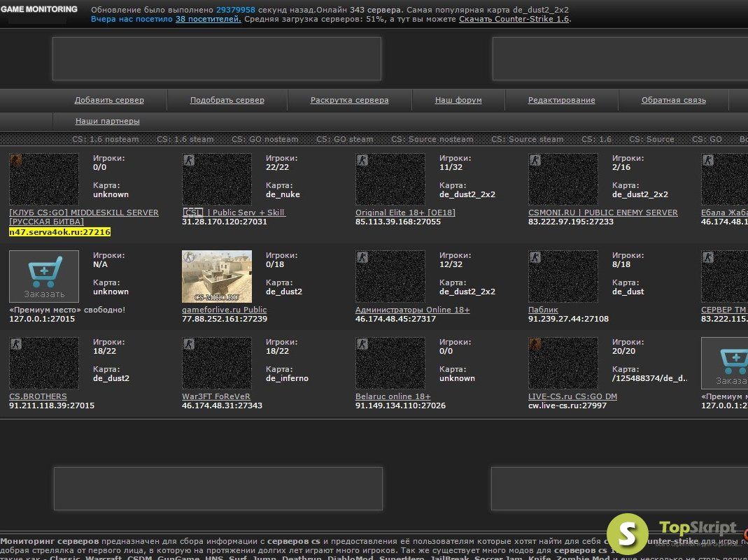
Task: Go to Раскрутка сервера
Action: [350, 100]
